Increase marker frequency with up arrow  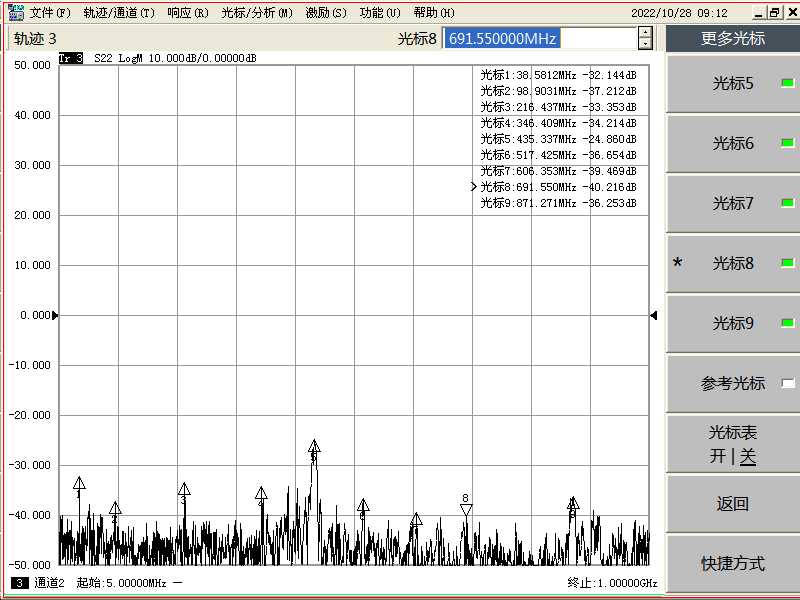pyautogui.click(x=645, y=33)
